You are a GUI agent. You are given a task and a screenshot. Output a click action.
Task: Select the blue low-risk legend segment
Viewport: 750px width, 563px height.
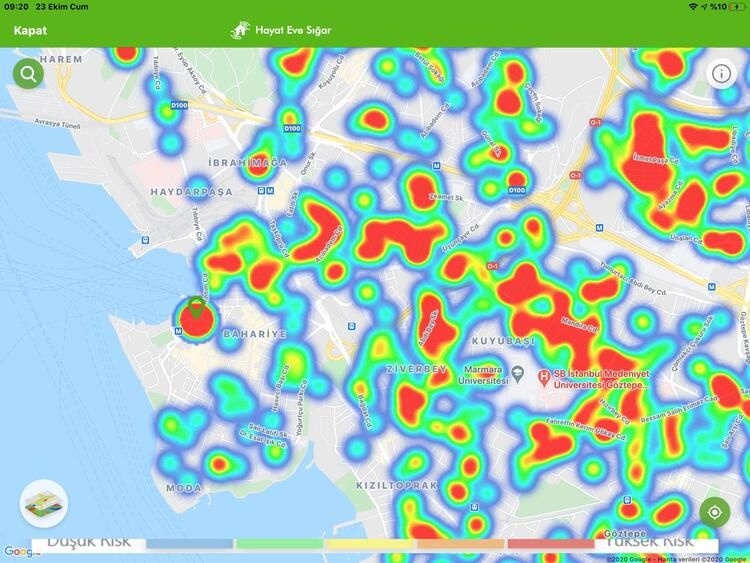click(190, 544)
